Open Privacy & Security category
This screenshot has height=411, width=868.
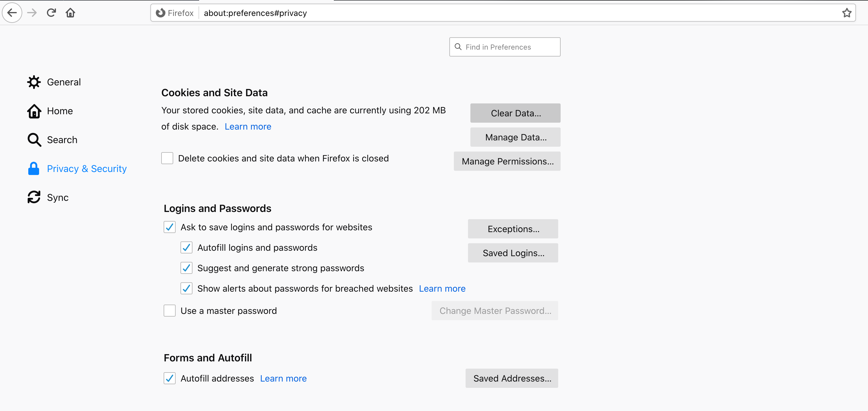87,168
